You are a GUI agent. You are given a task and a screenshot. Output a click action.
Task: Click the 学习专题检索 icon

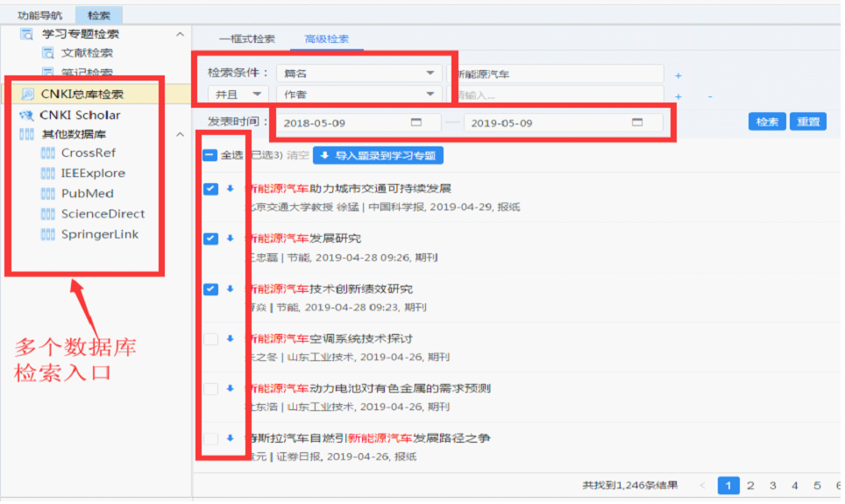(x=26, y=34)
